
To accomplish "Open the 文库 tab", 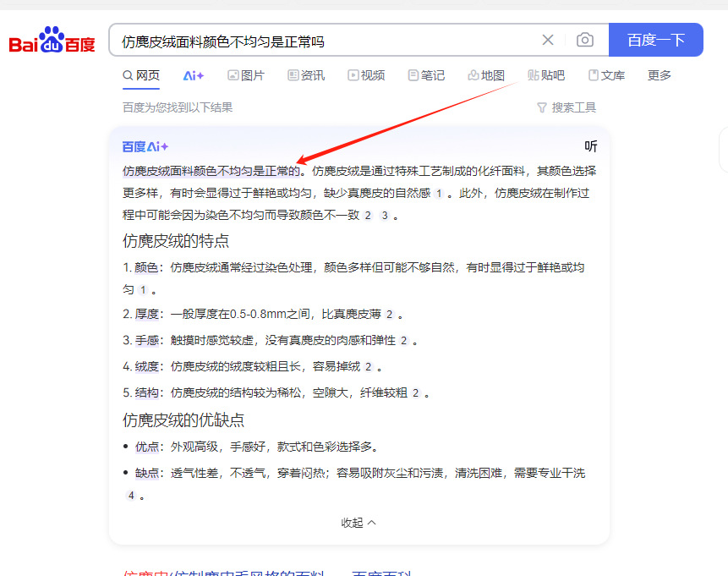I will point(606,75).
